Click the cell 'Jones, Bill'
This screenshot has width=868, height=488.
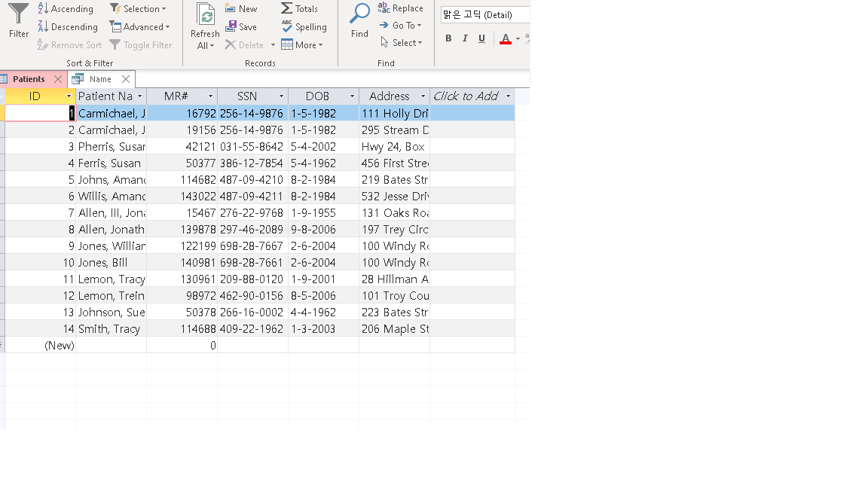112,263
